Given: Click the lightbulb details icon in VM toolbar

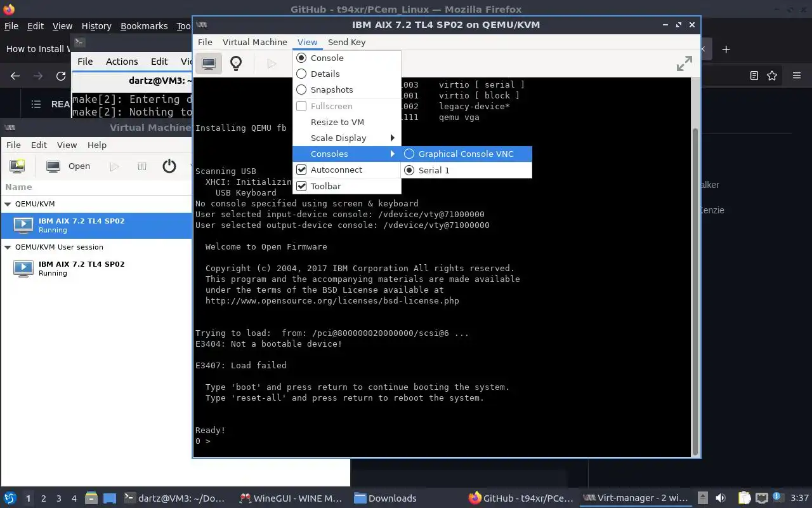Looking at the screenshot, I should [x=236, y=63].
